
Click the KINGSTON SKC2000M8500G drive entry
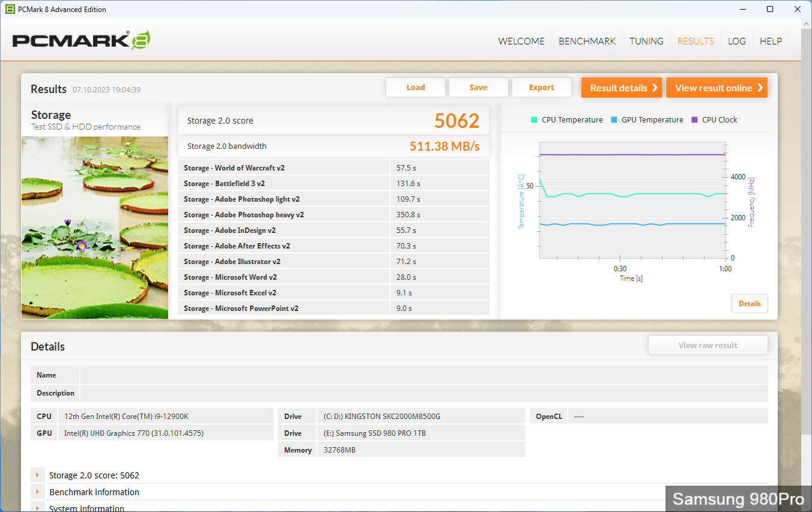point(421,416)
